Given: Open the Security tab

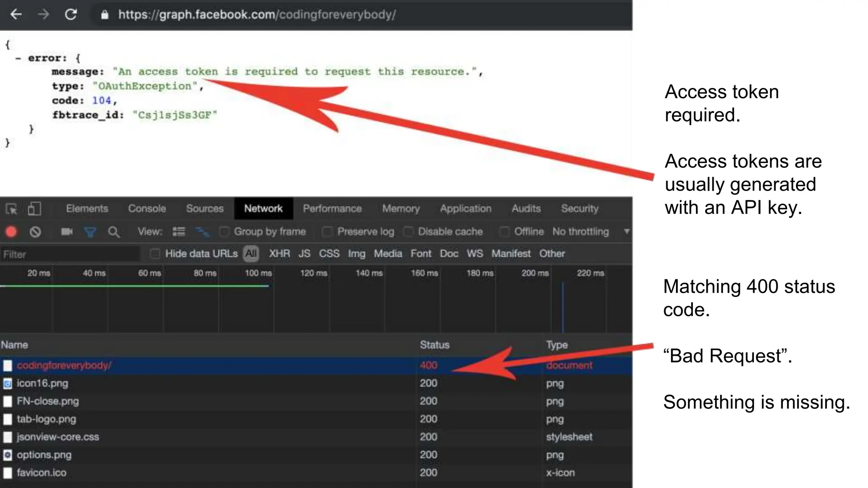Looking at the screenshot, I should (x=579, y=209).
